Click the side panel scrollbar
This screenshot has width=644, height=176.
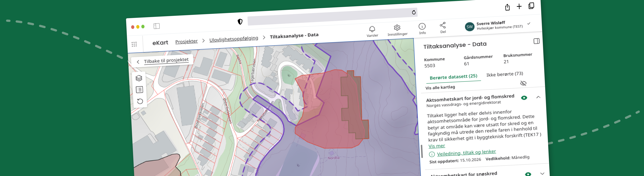tap(422, 151)
